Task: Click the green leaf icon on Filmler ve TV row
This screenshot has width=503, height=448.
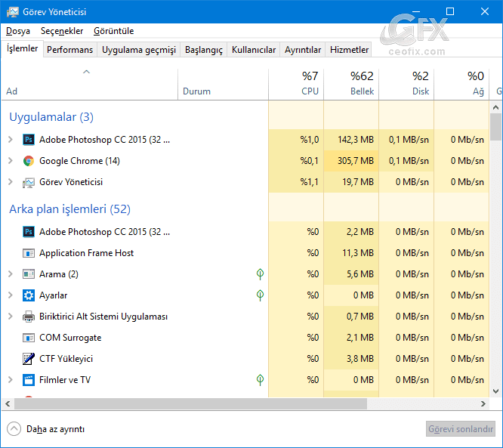Action: click(260, 380)
